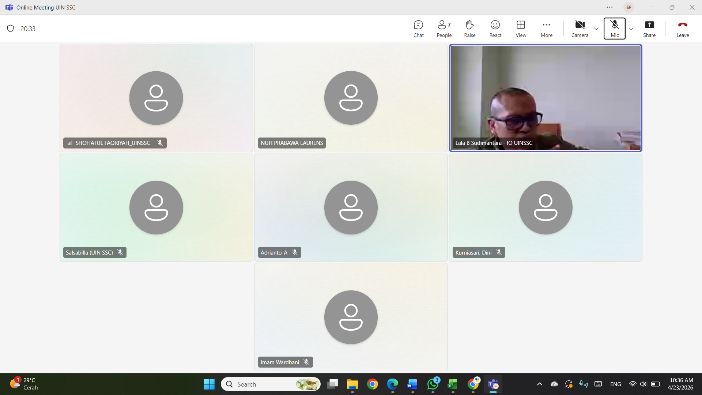
Task: Open OneDrive cloud tray icon
Action: point(554,384)
